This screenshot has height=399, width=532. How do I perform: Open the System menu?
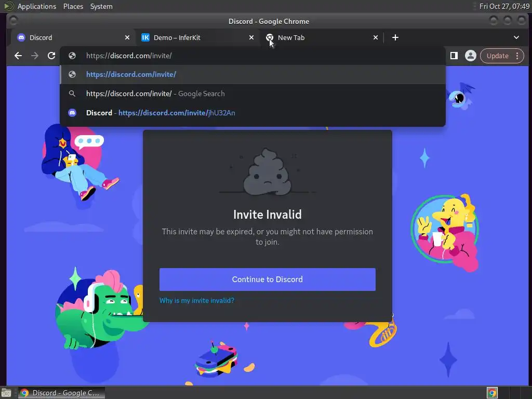[101, 6]
